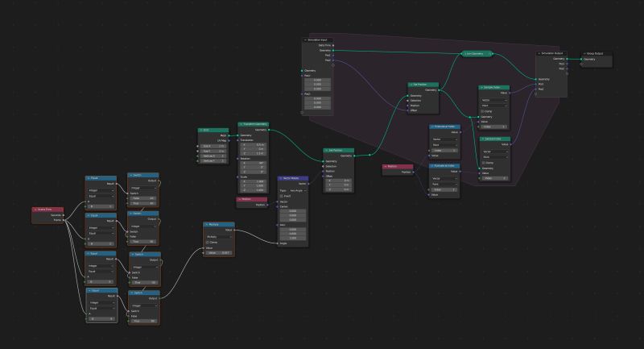The image size is (644, 349).
Task: Collapse the Simulation Output node
Action: tap(539, 53)
